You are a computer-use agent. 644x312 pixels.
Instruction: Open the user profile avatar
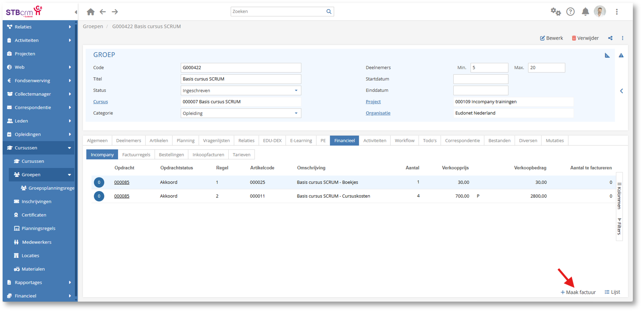[x=600, y=12]
